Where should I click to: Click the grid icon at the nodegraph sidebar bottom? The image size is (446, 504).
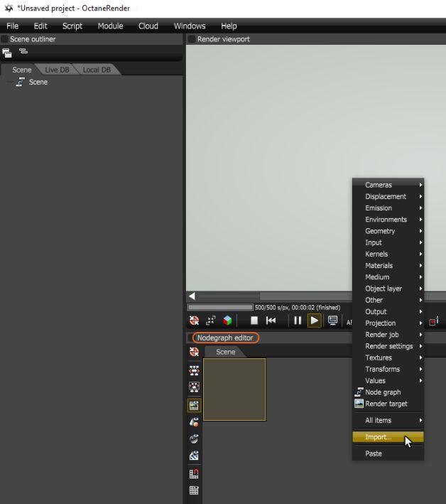[194, 490]
